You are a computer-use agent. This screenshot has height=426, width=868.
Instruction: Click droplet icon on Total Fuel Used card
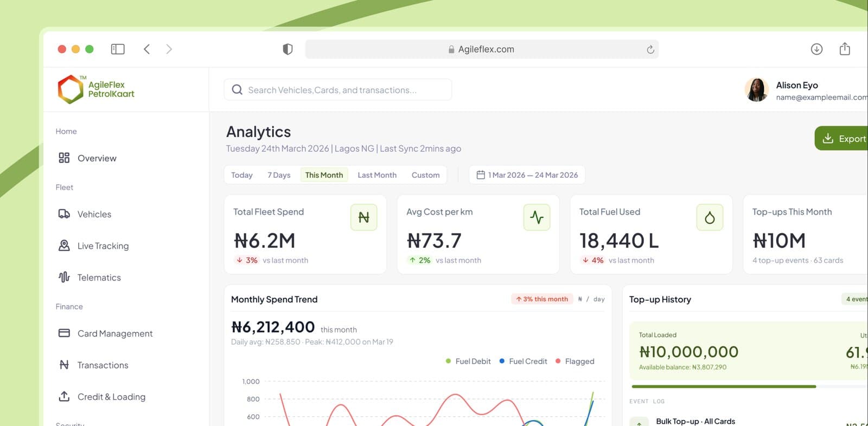click(x=710, y=217)
